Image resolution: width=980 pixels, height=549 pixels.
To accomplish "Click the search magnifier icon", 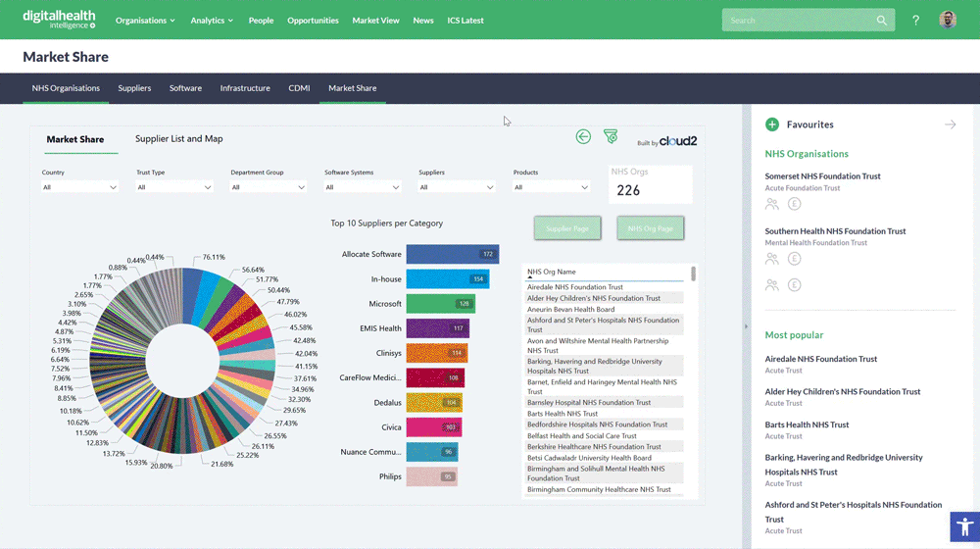I will point(882,20).
